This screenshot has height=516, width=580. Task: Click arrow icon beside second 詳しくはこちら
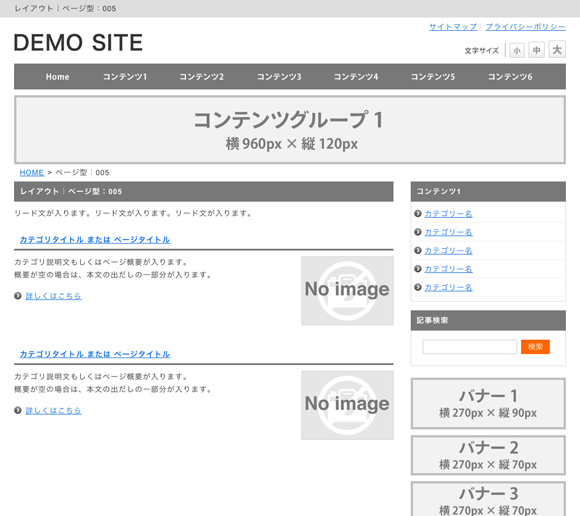click(18, 410)
